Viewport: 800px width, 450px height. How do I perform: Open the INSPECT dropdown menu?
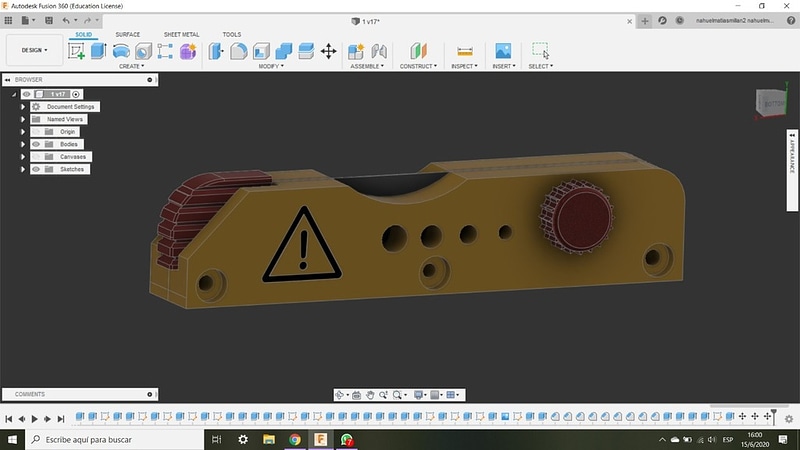(464, 66)
